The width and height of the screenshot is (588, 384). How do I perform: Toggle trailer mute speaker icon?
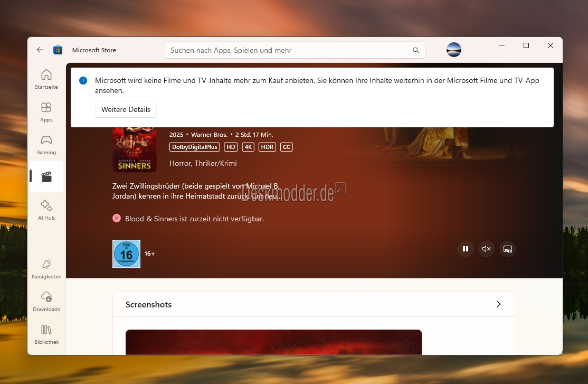point(486,249)
